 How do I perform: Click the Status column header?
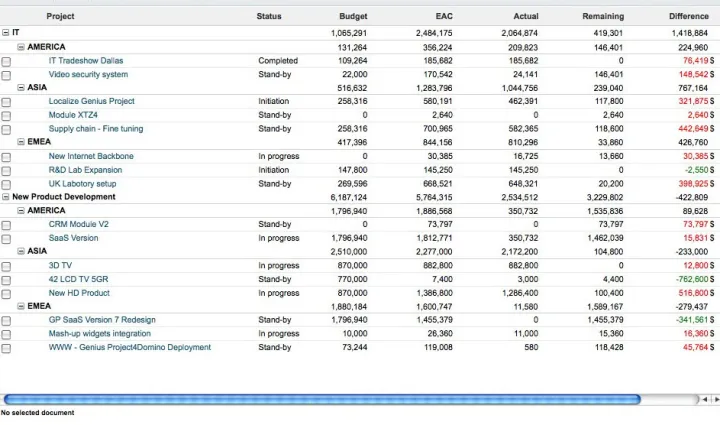(269, 16)
